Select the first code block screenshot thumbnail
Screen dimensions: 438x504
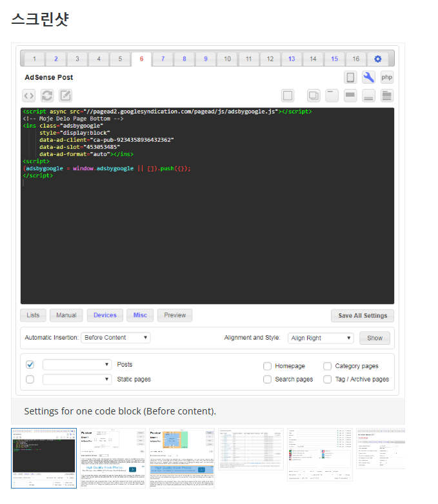pos(44,458)
